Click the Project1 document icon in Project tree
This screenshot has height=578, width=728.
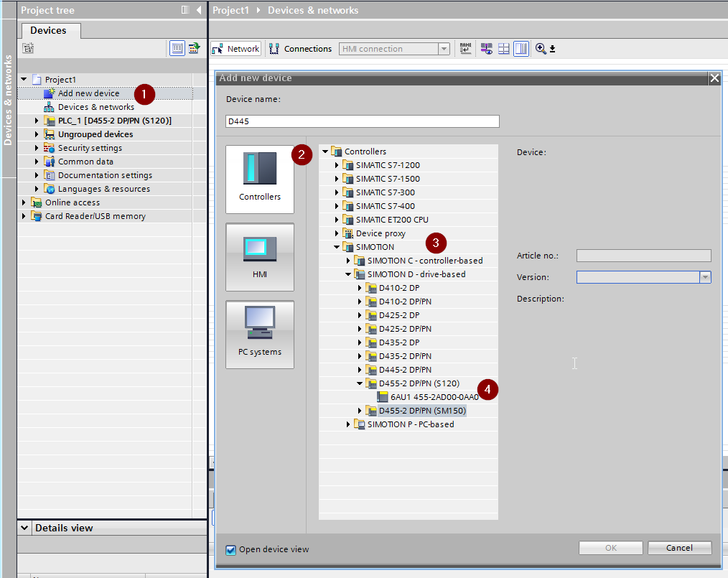pyautogui.click(x=37, y=80)
